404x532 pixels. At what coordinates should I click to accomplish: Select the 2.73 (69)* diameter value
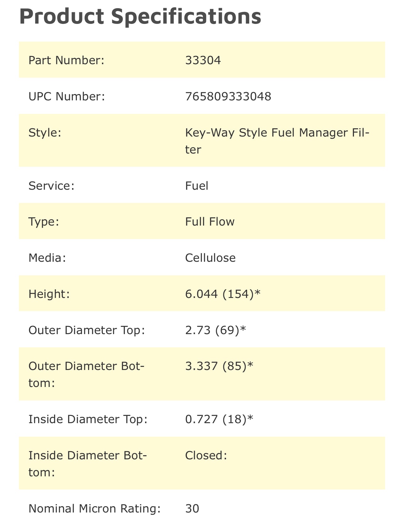pos(216,330)
